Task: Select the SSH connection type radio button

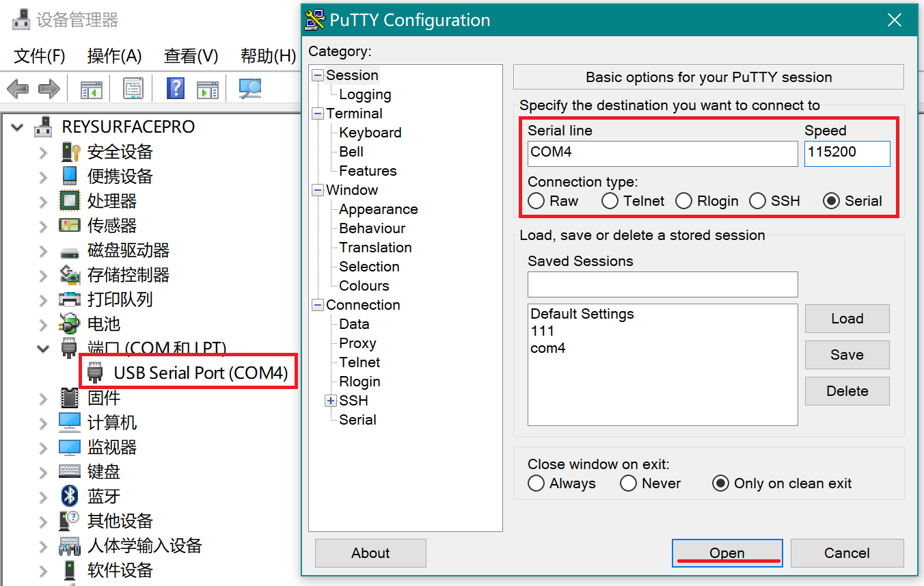Action: pos(757,201)
